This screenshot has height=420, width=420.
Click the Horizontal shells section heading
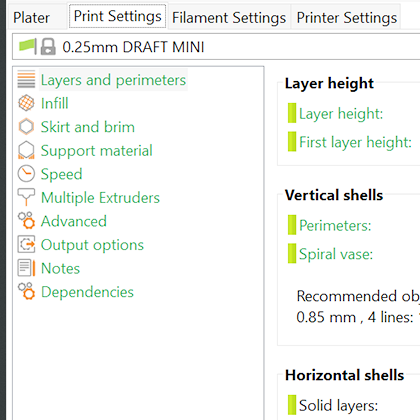pyautogui.click(x=344, y=375)
